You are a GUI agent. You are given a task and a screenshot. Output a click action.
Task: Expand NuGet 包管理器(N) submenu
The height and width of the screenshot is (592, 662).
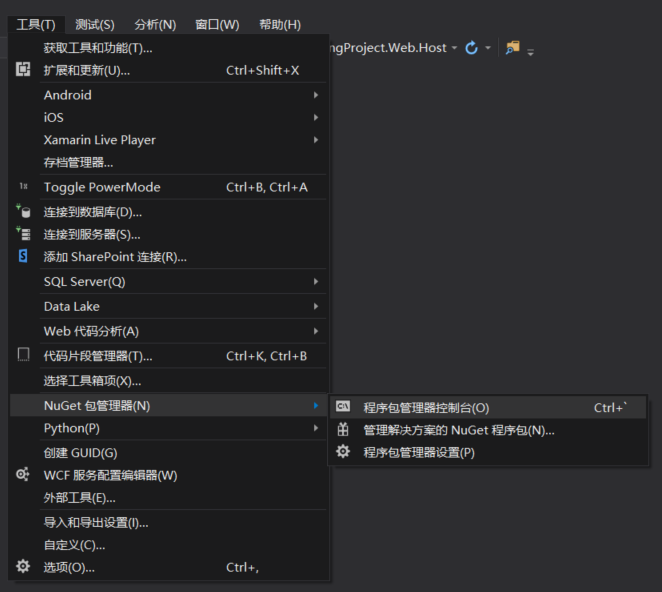(168, 406)
